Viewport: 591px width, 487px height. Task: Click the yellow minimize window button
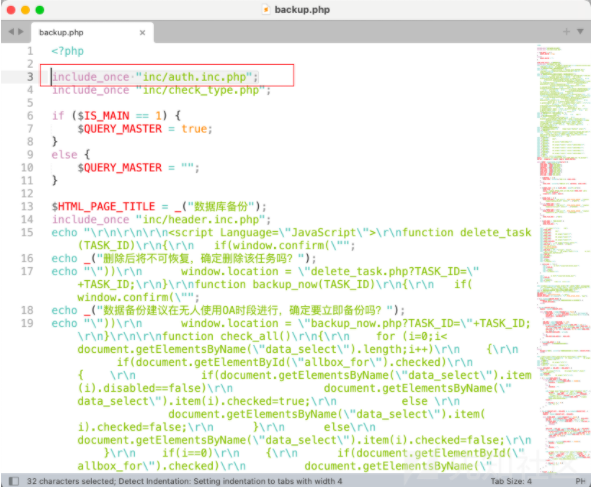pos(25,10)
